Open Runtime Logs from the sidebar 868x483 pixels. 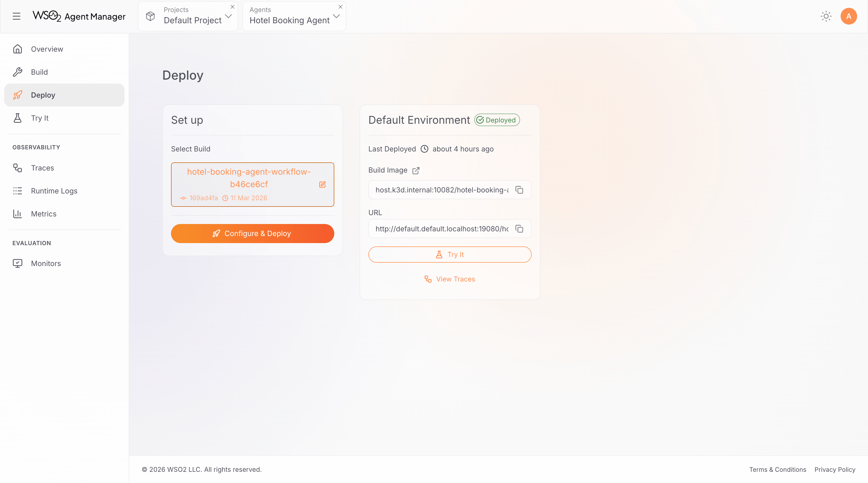[x=54, y=191]
